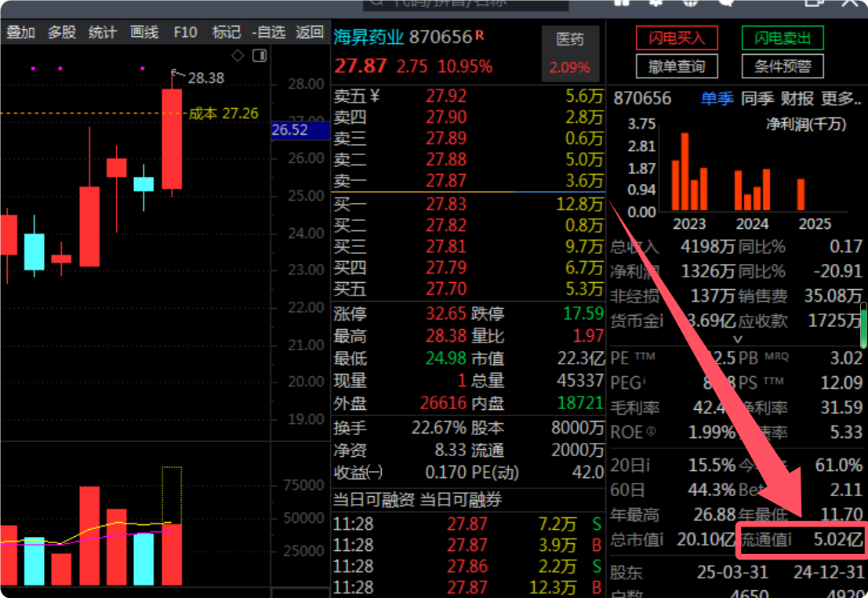Click the 卖一 price 27.87
Image resolution: width=868 pixels, height=598 pixels.
(x=446, y=181)
